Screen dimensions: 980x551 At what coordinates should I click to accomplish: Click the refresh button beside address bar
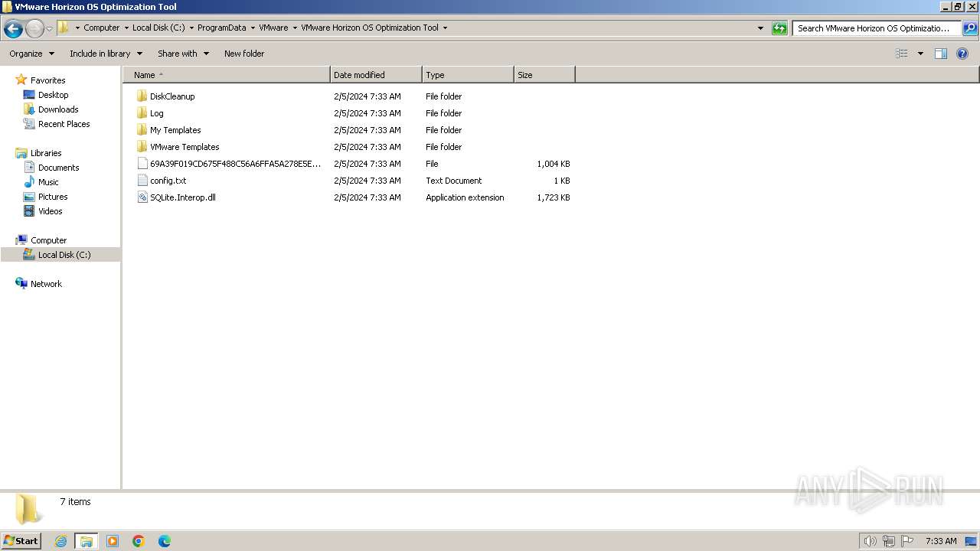[779, 28]
